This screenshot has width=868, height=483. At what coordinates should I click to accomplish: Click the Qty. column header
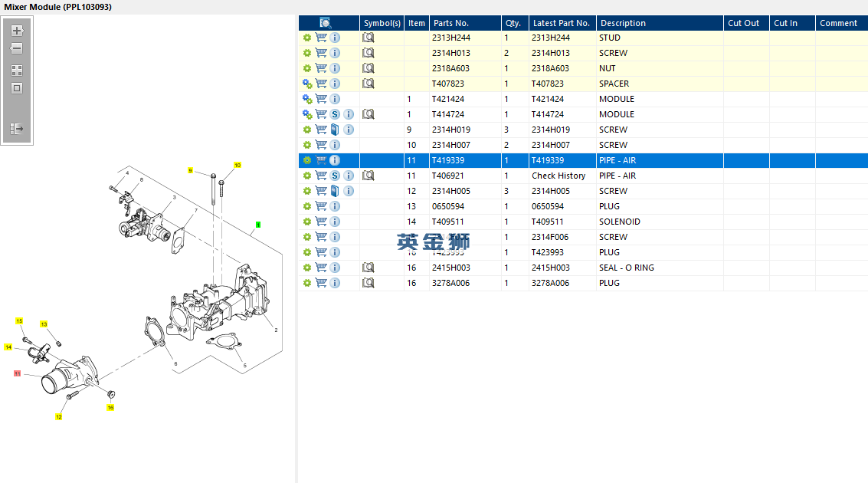[513, 23]
